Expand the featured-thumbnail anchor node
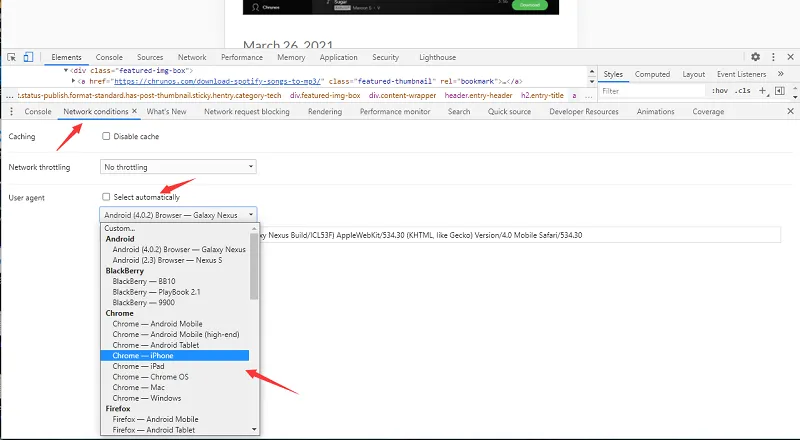Screen dimensions: 800x440 pyautogui.click(x=73, y=81)
